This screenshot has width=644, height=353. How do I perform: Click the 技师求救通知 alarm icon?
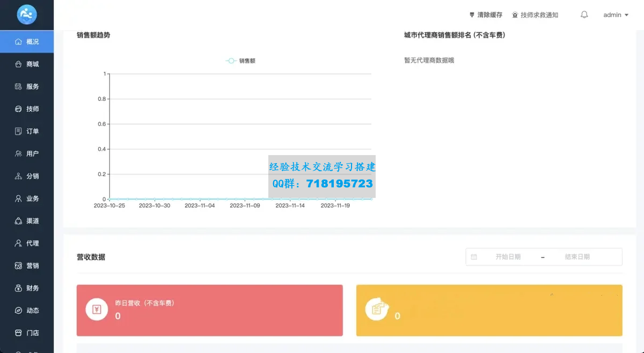(515, 15)
